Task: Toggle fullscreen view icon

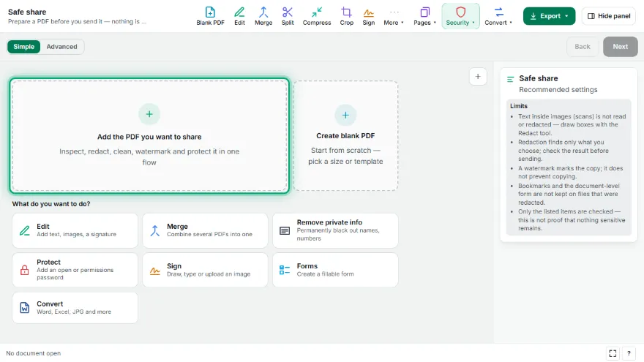Action: click(x=613, y=353)
